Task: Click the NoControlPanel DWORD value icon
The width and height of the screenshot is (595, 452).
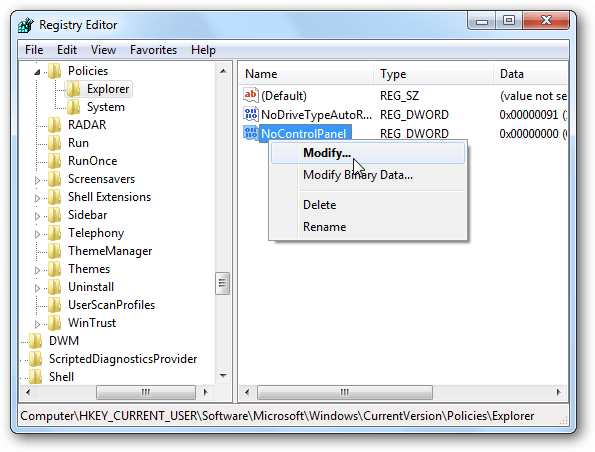Action: click(x=250, y=133)
